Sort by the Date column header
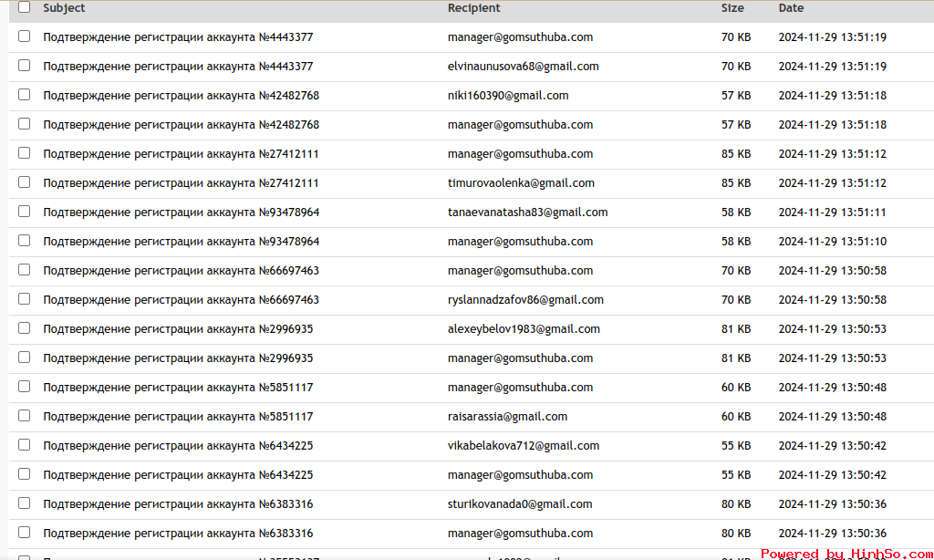Viewport: 934px width, 560px height. pyautogui.click(x=791, y=8)
